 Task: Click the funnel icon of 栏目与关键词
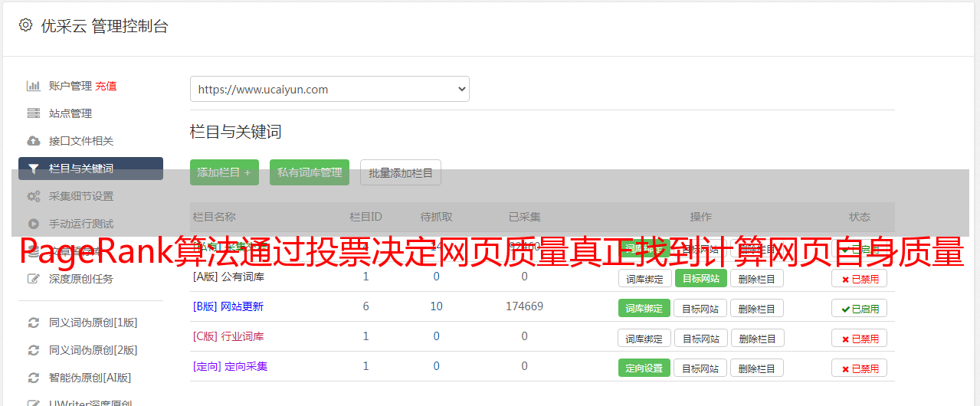(33, 169)
